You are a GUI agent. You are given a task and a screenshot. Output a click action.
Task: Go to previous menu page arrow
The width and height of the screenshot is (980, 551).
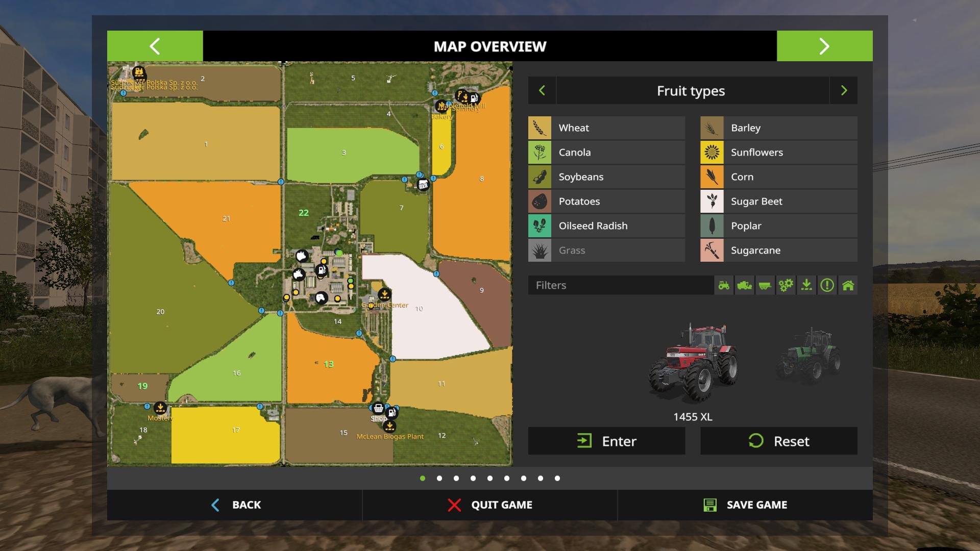point(155,46)
